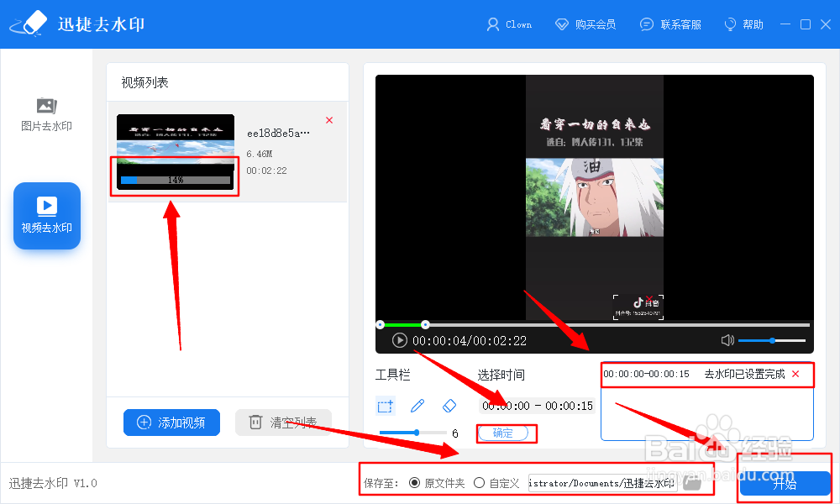Click the timeline start marker handle
Image resolution: width=840 pixels, height=504 pixels.
tap(381, 324)
